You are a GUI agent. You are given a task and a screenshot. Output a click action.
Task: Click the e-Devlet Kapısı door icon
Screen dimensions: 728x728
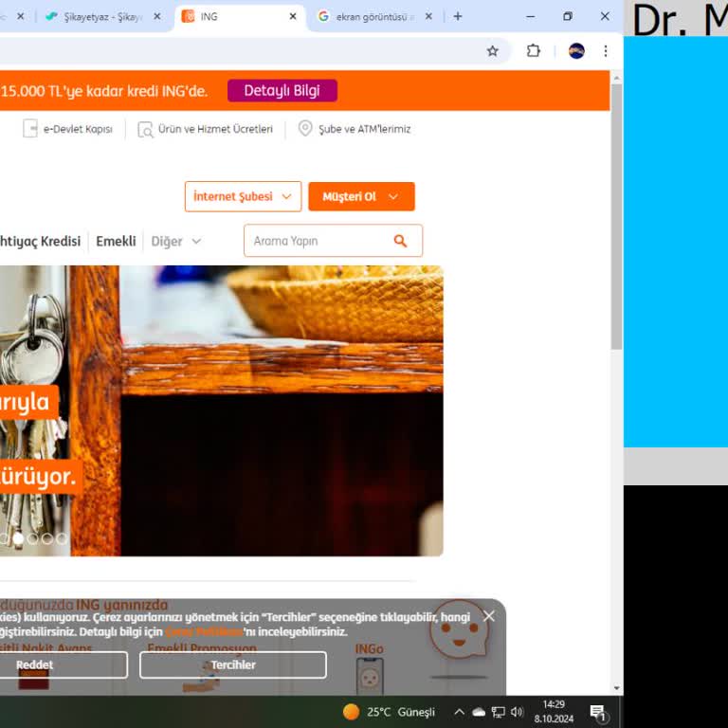(30, 129)
